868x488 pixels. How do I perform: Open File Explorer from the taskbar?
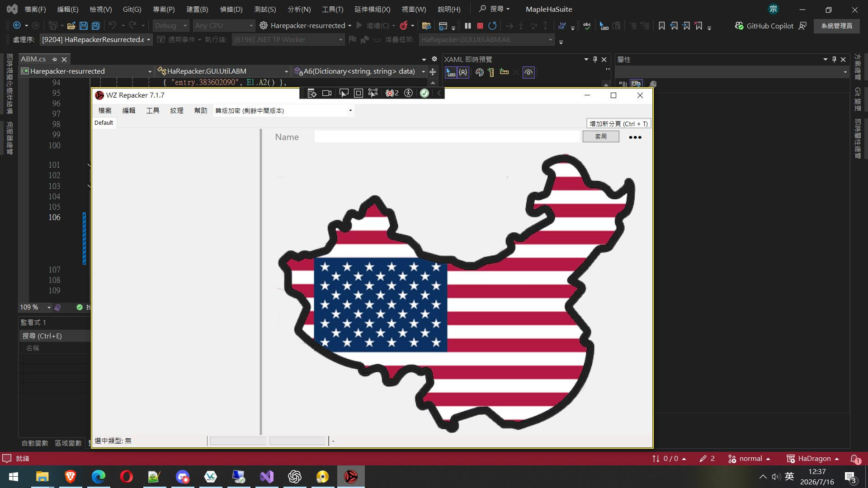coord(42,477)
